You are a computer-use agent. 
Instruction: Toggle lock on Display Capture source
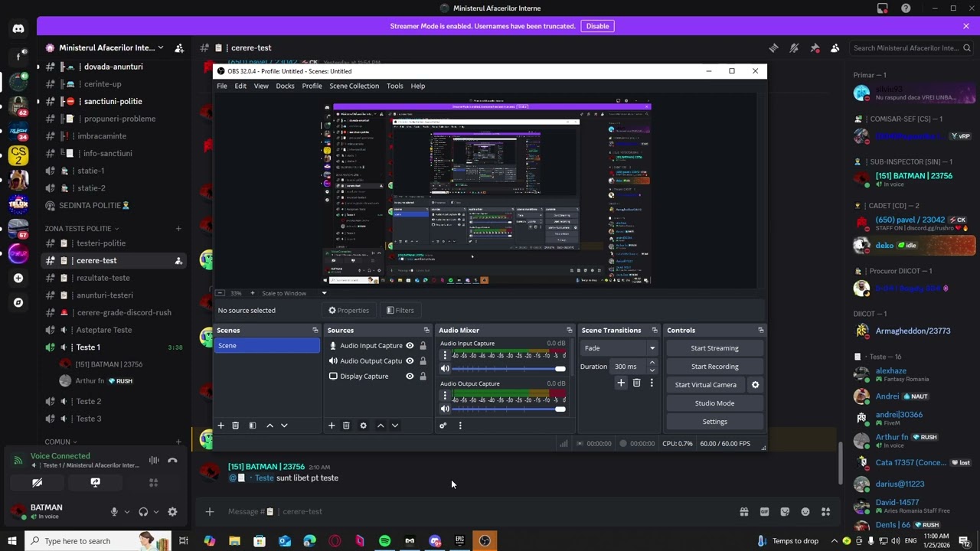point(423,377)
